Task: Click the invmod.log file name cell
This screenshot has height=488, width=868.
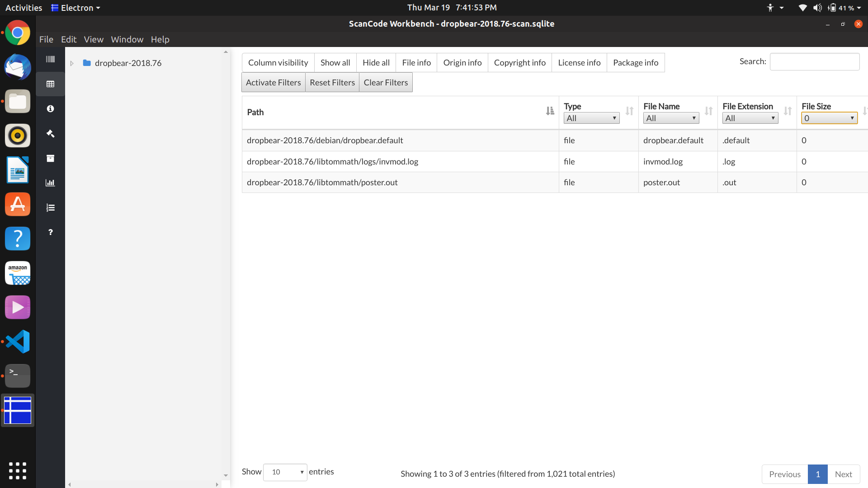Action: [678, 161]
